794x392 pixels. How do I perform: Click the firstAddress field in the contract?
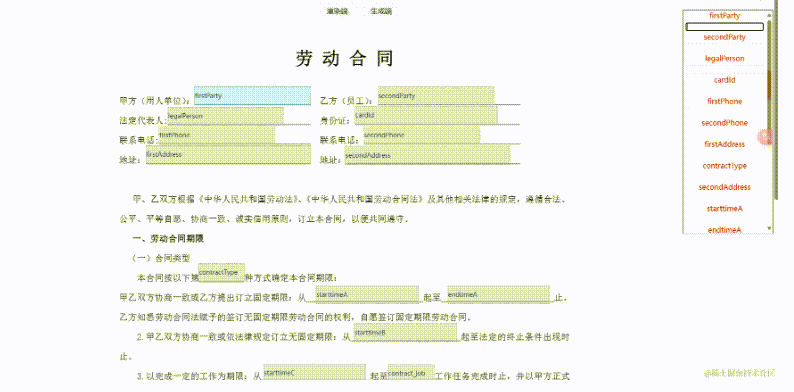point(228,154)
